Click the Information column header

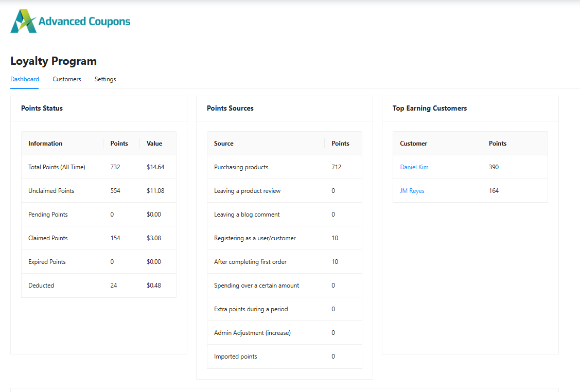[46, 143]
